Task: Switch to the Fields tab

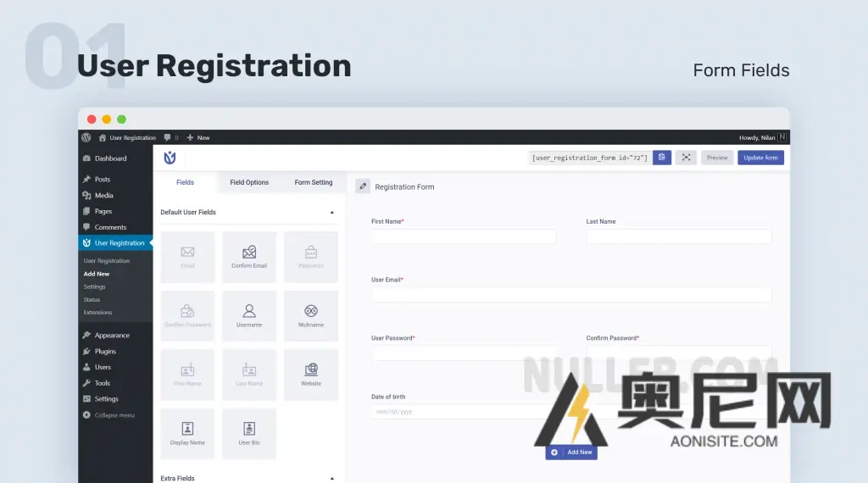Action: pyautogui.click(x=185, y=182)
